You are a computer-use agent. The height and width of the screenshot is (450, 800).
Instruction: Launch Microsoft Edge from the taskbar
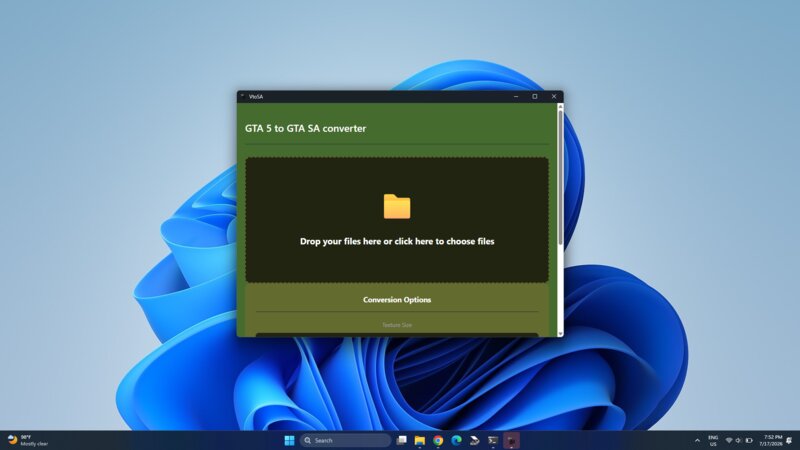(x=456, y=440)
